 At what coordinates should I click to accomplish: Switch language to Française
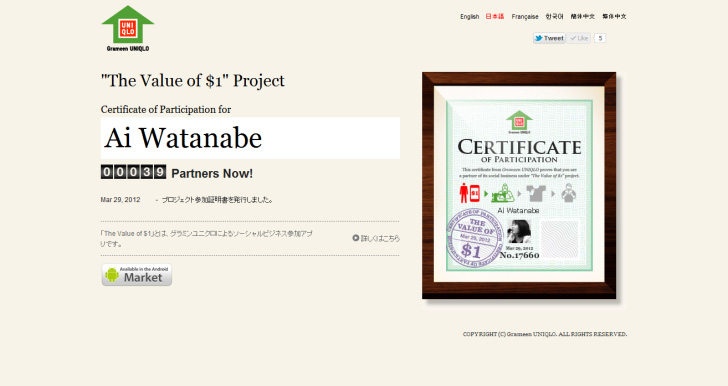point(525,17)
